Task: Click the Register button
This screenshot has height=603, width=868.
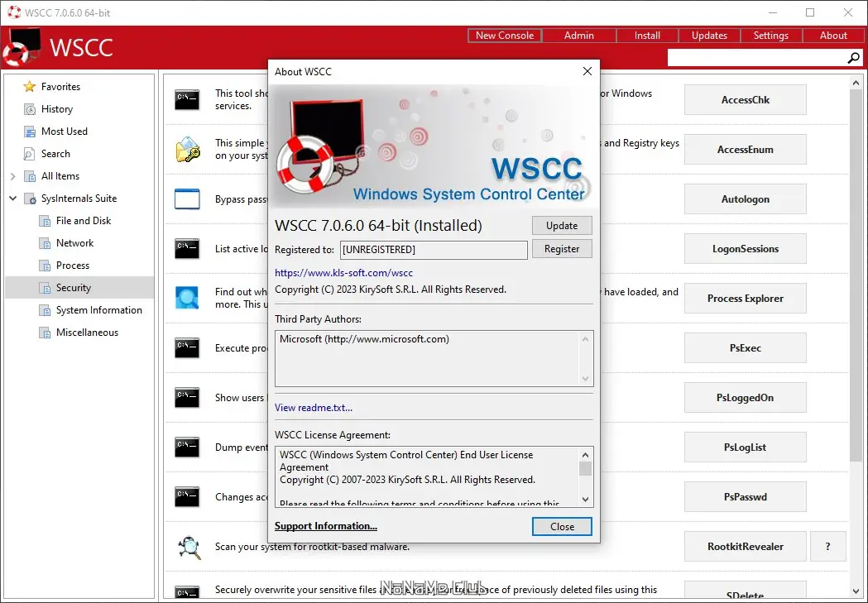Action: 562,249
